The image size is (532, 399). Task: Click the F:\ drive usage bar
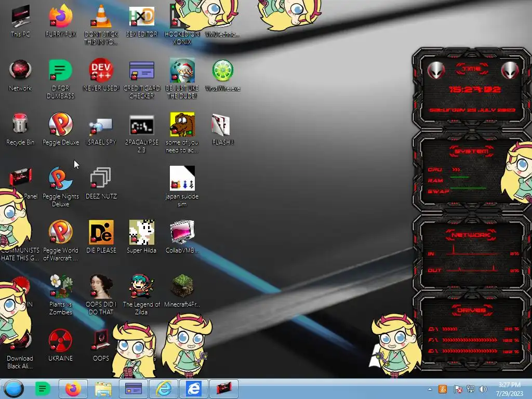(x=470, y=340)
